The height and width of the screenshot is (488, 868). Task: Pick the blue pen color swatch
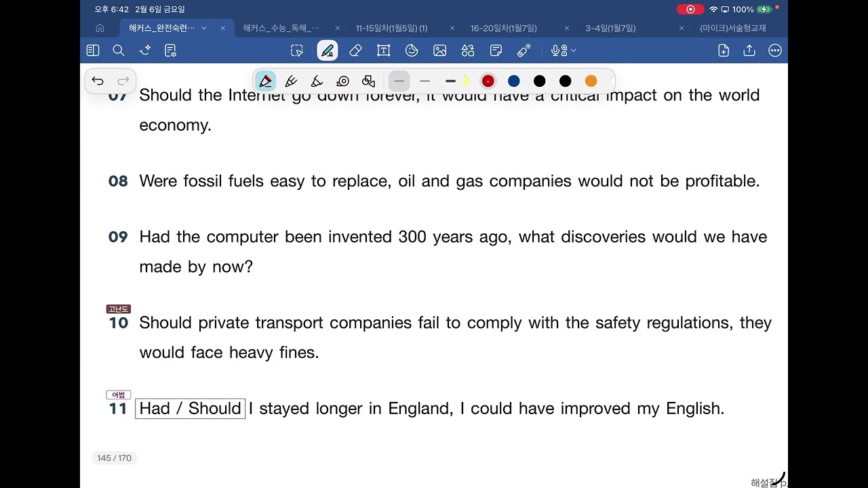514,81
